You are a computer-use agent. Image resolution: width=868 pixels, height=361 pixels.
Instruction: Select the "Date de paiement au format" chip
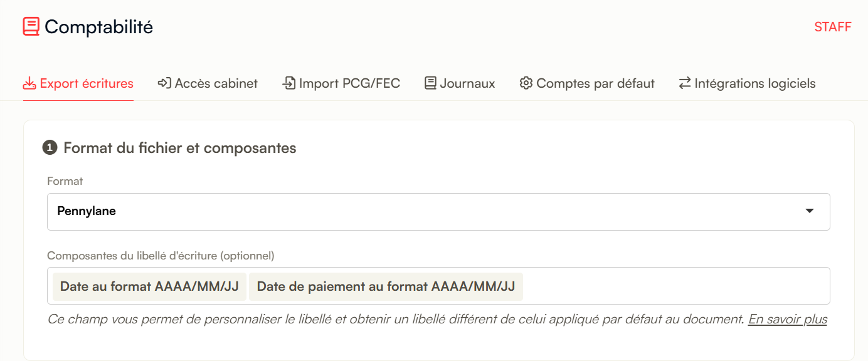(386, 286)
